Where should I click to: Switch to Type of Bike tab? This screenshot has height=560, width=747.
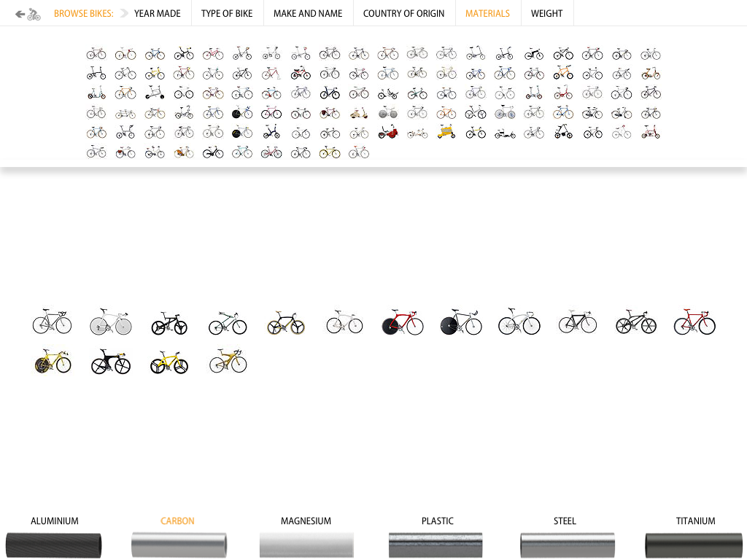(227, 13)
